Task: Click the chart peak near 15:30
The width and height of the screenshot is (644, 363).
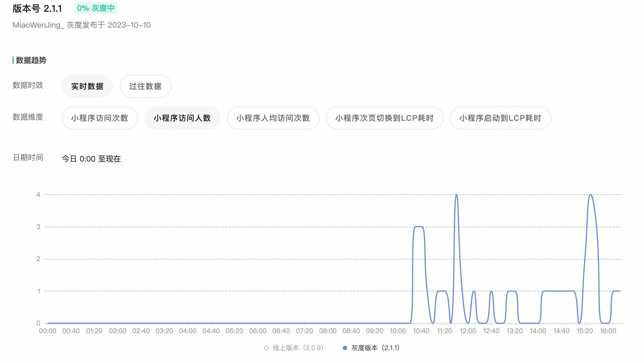Action: click(591, 195)
